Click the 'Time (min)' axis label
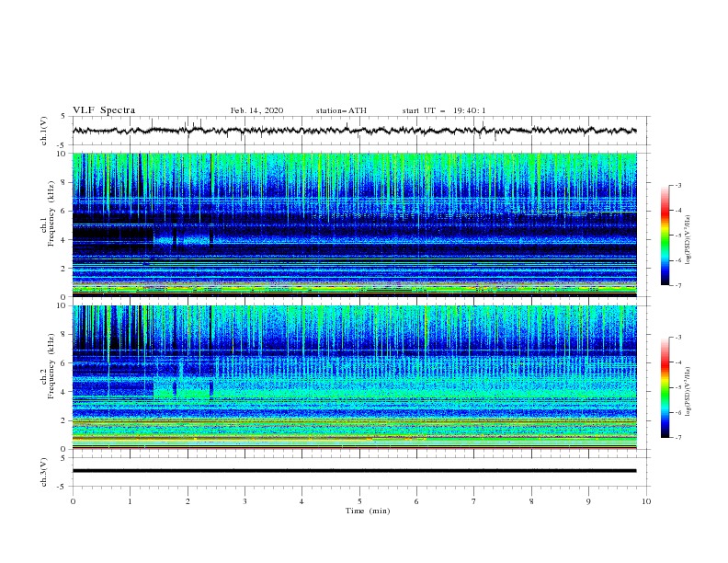This screenshot has width=728, height=563. pos(368,511)
